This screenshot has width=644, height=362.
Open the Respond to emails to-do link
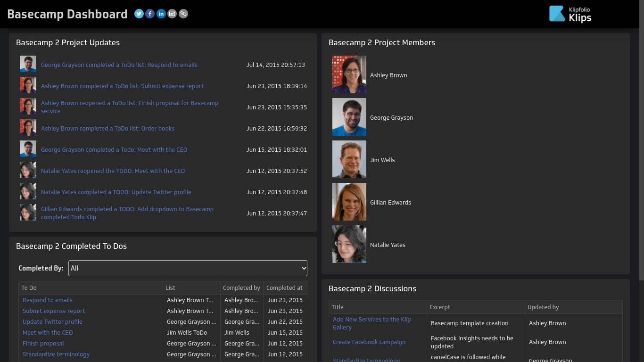point(48,300)
